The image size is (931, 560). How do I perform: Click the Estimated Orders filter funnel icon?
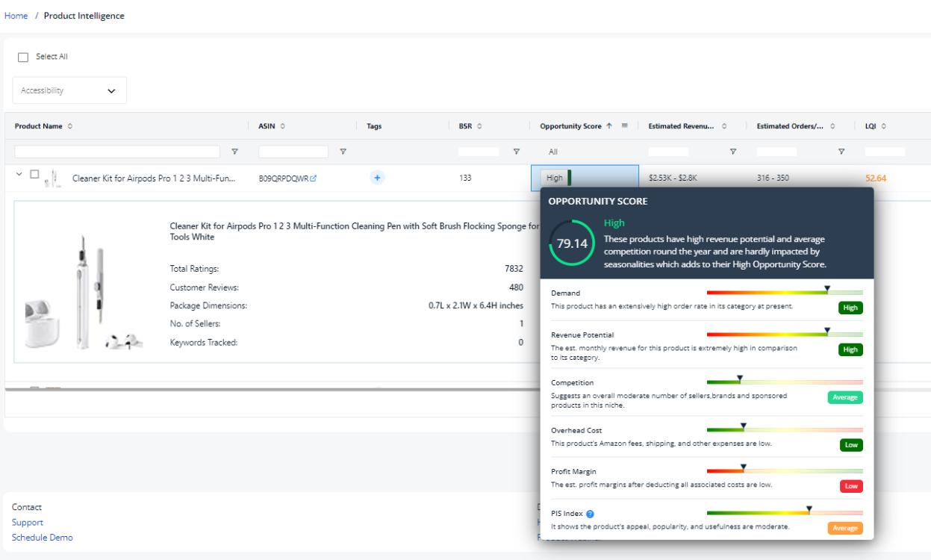click(x=841, y=152)
